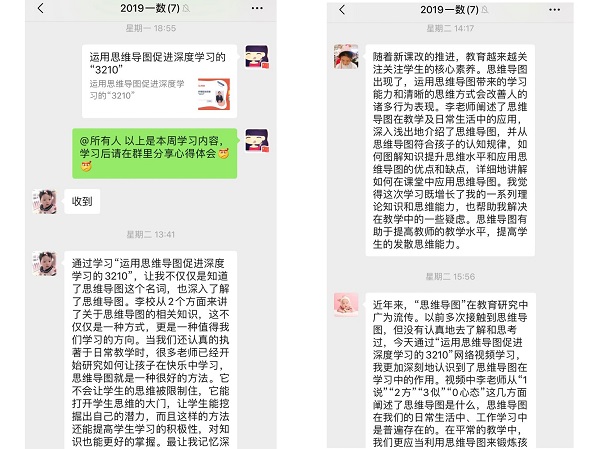Screen dimensions: 600x449
Task: Open more options in right chat
Action: click(x=554, y=10)
